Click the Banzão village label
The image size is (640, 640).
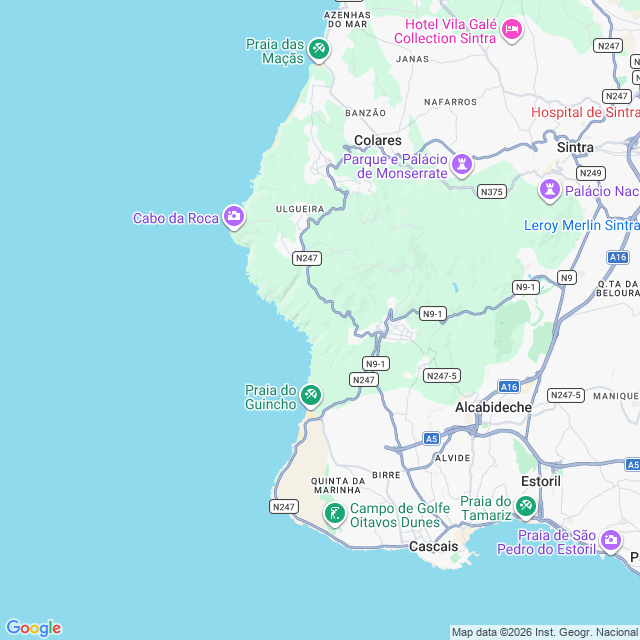tap(365, 113)
